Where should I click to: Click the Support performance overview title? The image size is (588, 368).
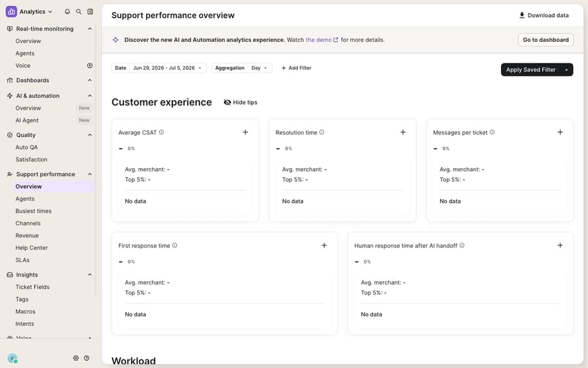coord(173,16)
